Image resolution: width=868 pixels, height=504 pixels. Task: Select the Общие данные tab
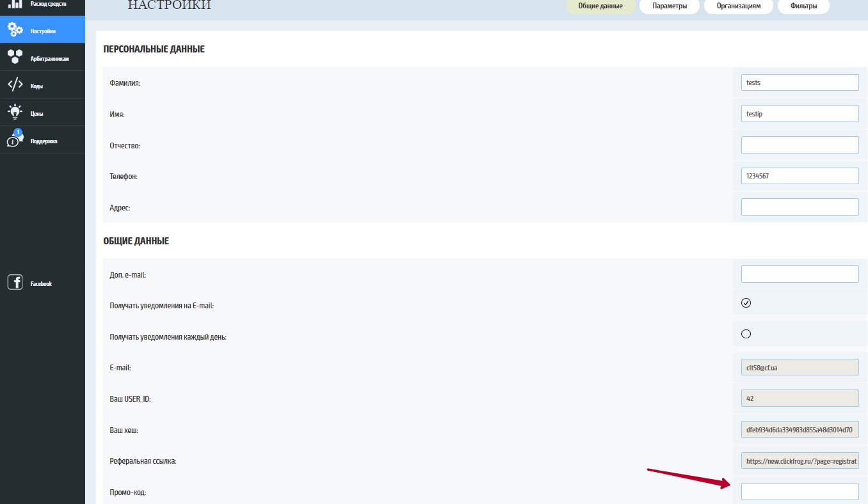[600, 6]
